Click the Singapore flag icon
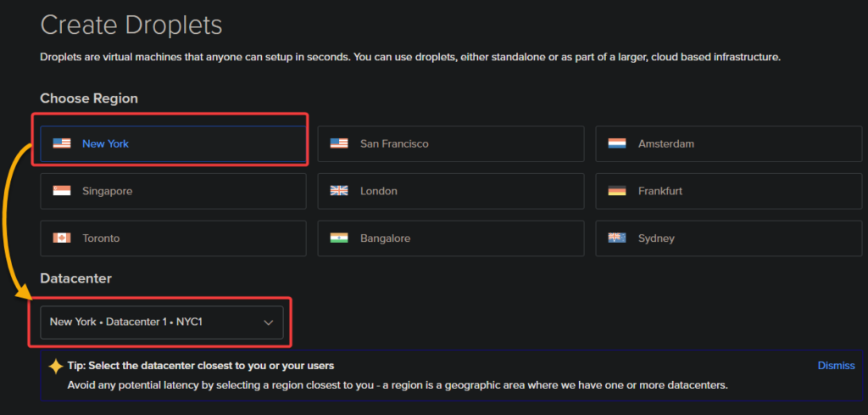Viewport: 868px width, 415px height. tap(61, 191)
